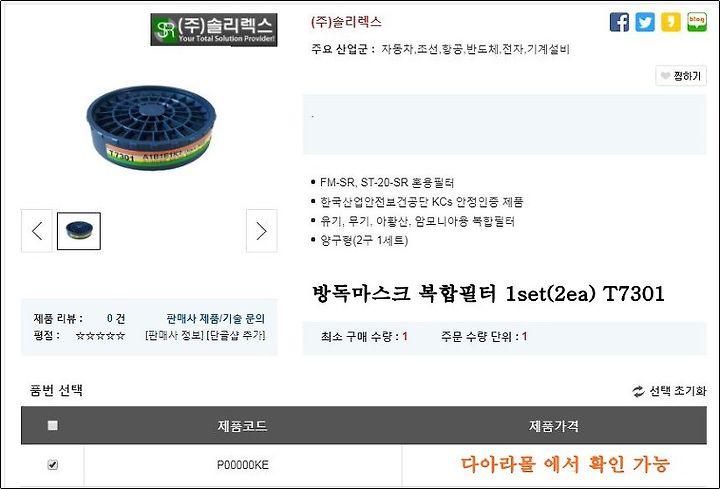Click the 단골샵 추가 link
This screenshot has height=489, width=720.
coord(236,335)
